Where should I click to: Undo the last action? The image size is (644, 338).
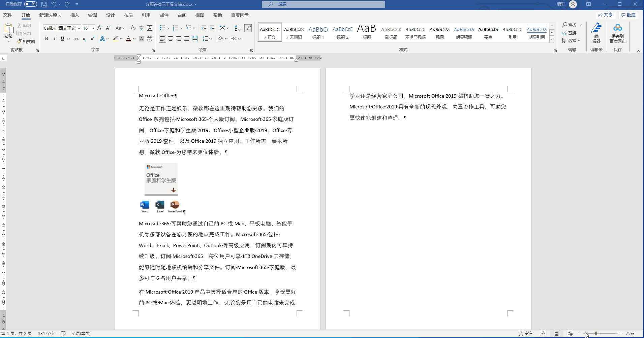click(54, 4)
